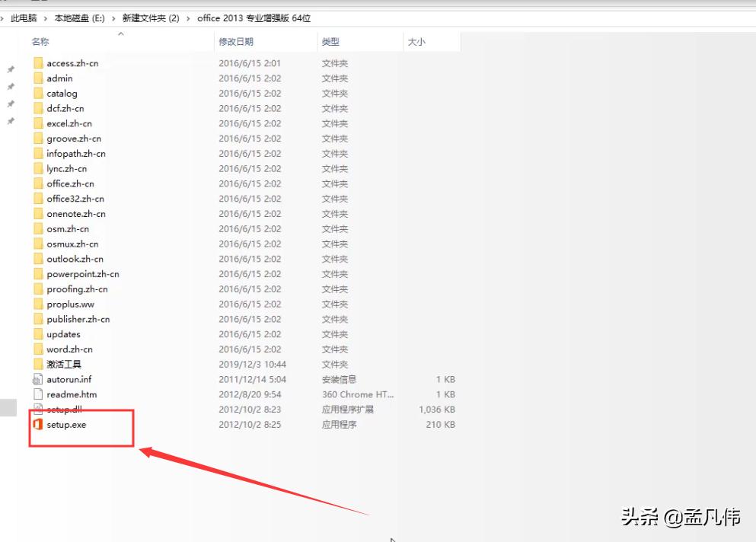Click the sort arrow above 名称 column
Screen dimensions: 756x542
[121, 33]
